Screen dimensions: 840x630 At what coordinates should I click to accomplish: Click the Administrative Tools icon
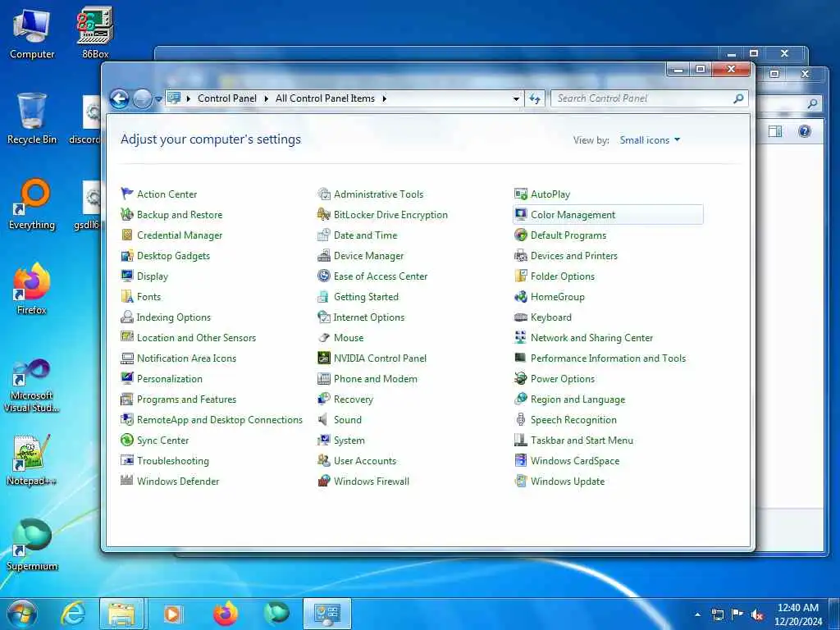click(323, 194)
